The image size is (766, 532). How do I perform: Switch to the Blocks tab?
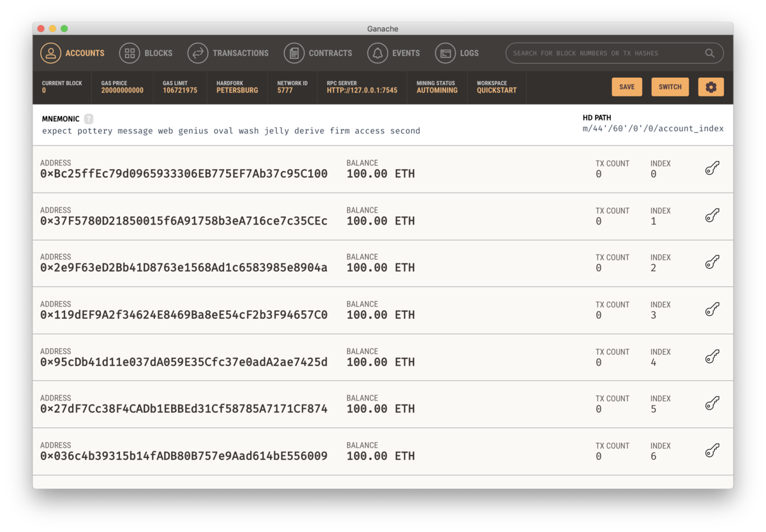146,53
